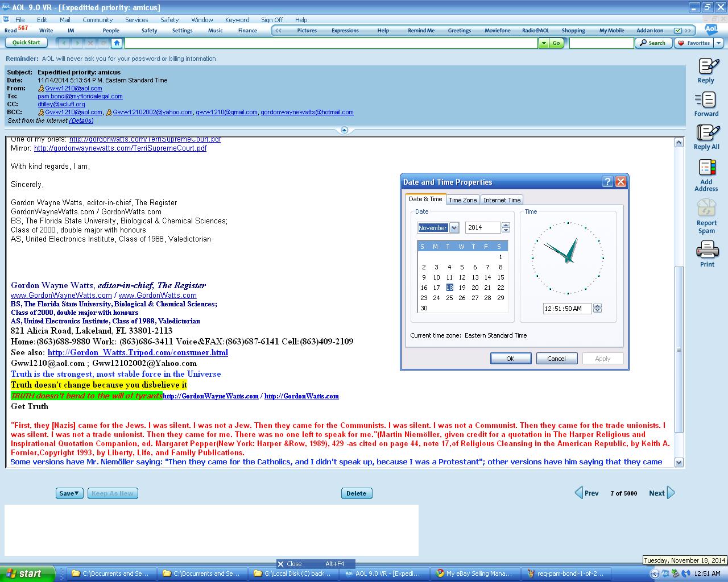Open the Community menu
Screen dimensions: 728x582
97,19
